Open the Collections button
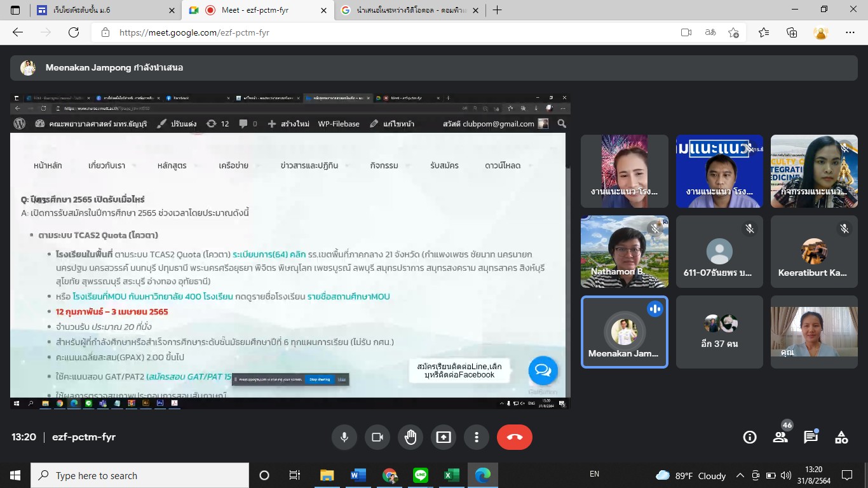The image size is (868, 488). (x=792, y=32)
